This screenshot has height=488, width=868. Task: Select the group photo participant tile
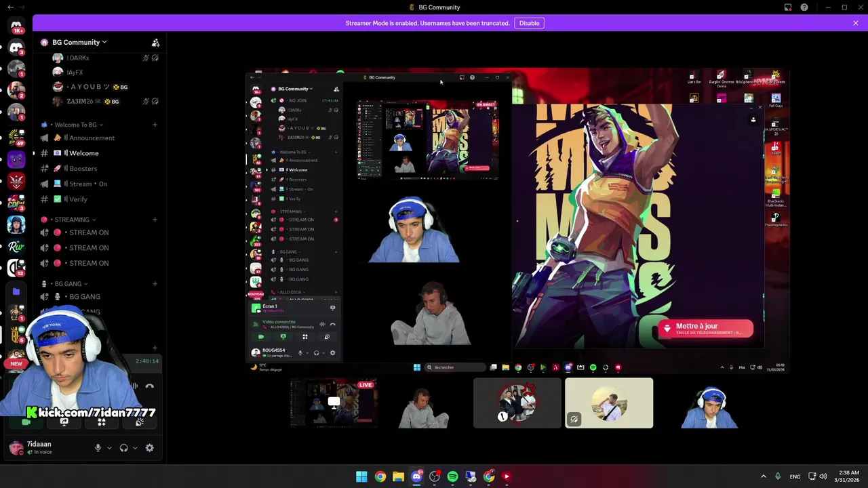(x=517, y=403)
